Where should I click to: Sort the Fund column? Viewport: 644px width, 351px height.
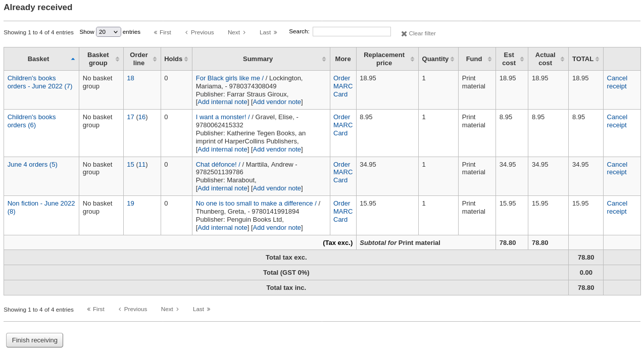[473, 59]
